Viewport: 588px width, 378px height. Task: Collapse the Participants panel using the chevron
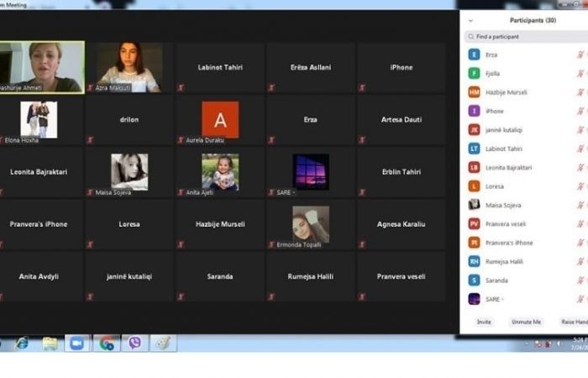coord(470,20)
